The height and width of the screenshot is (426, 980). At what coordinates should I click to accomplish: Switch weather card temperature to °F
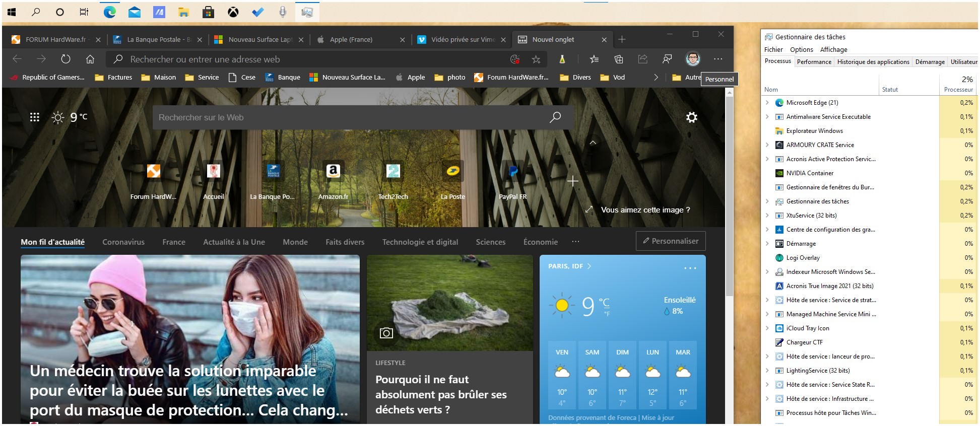pyautogui.click(x=607, y=314)
